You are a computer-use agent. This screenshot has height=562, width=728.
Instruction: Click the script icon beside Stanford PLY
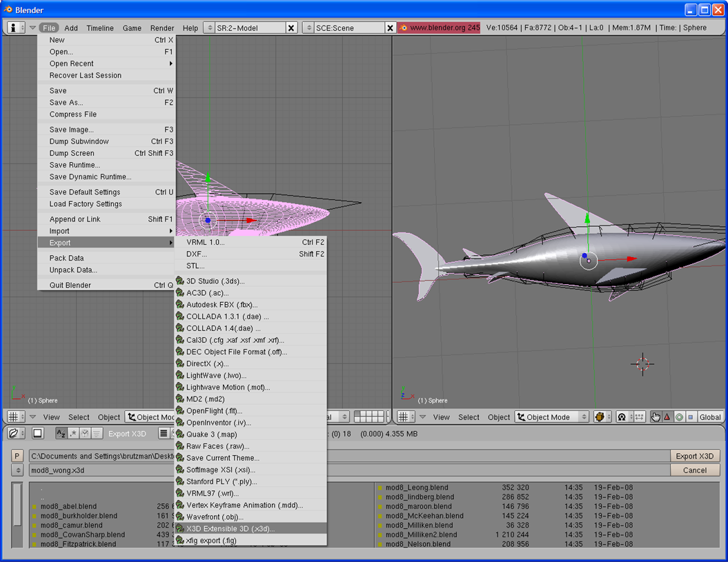click(180, 481)
